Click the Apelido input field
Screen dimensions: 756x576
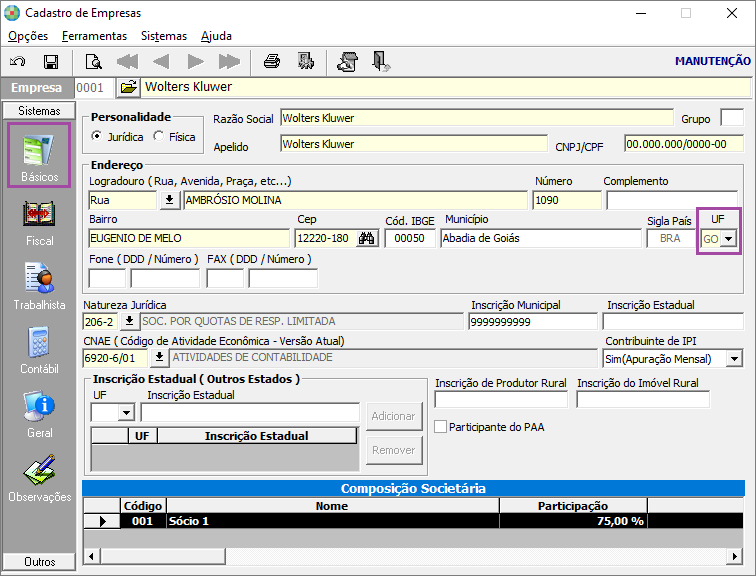click(x=414, y=144)
